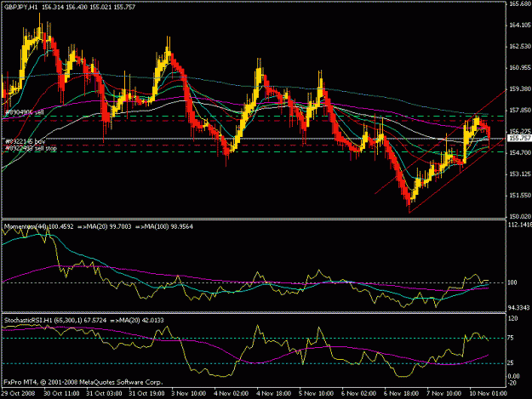Click the 3 Nov 10:00 time label
The width and height of the screenshot is (532, 399).
(x=189, y=394)
